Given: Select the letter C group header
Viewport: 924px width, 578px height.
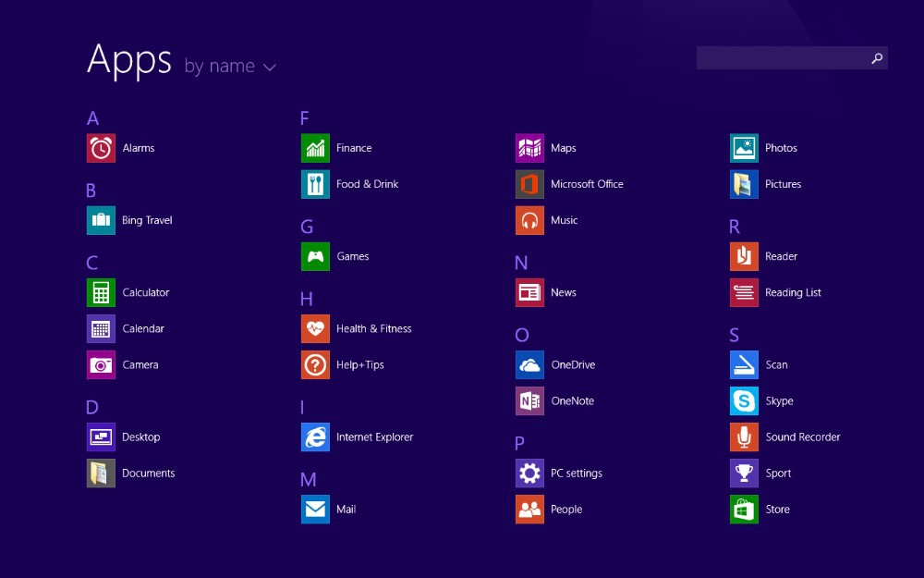Looking at the screenshot, I should (x=91, y=263).
